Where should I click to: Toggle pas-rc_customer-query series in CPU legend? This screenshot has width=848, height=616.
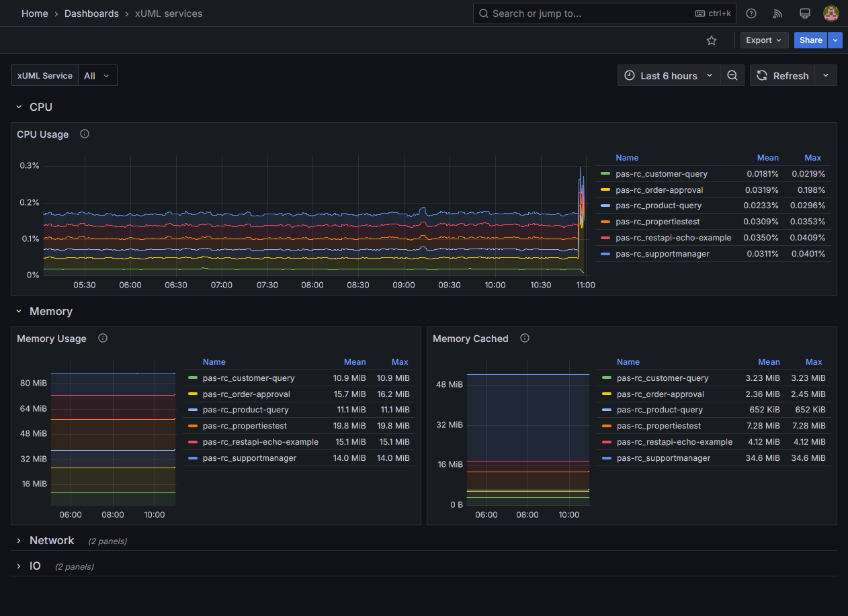click(661, 174)
